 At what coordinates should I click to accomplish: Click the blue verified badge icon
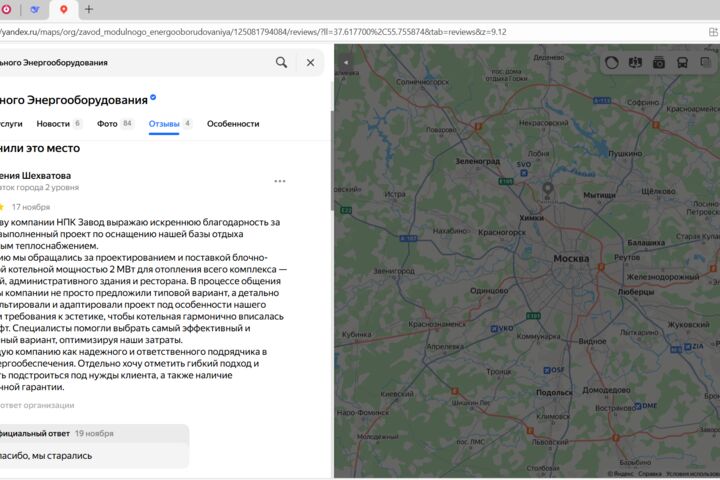point(153,97)
